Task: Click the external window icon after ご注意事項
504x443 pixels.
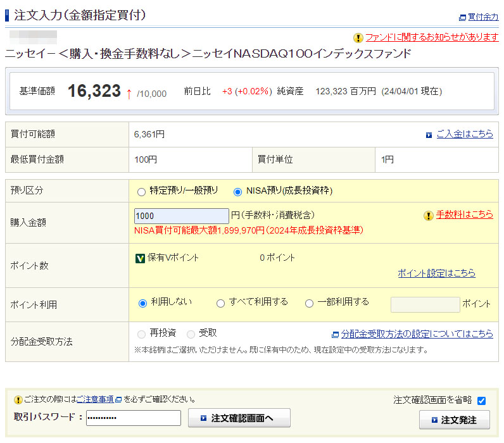Action: click(x=118, y=400)
